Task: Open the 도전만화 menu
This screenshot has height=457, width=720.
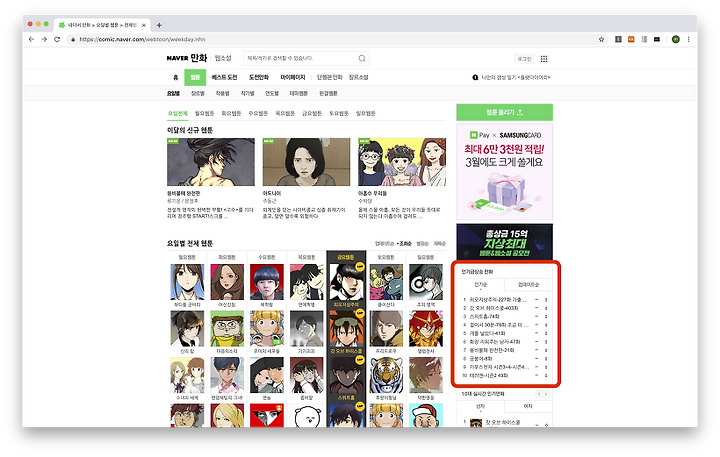Action: click(x=259, y=77)
